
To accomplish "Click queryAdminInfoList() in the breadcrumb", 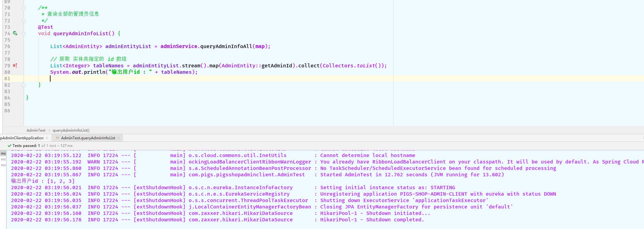I will coord(71,130).
